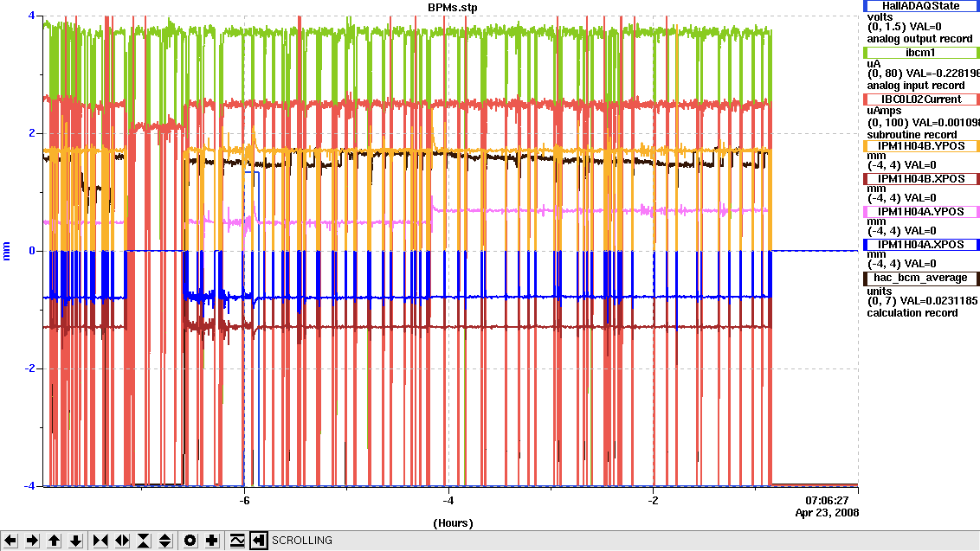Zoom out on time axis (outward triangles)

coord(122,541)
